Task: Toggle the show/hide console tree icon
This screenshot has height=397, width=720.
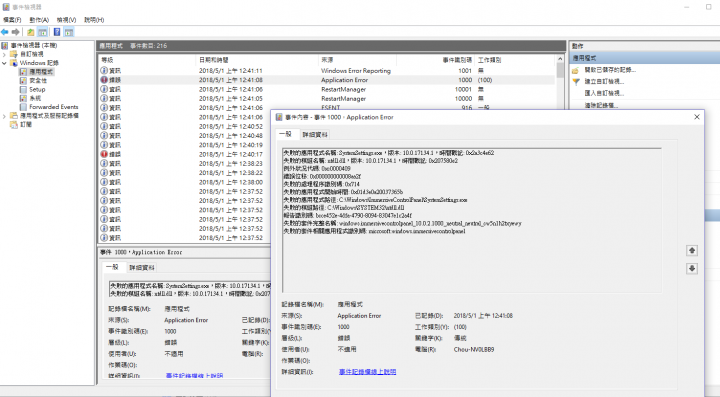Action: [42, 32]
